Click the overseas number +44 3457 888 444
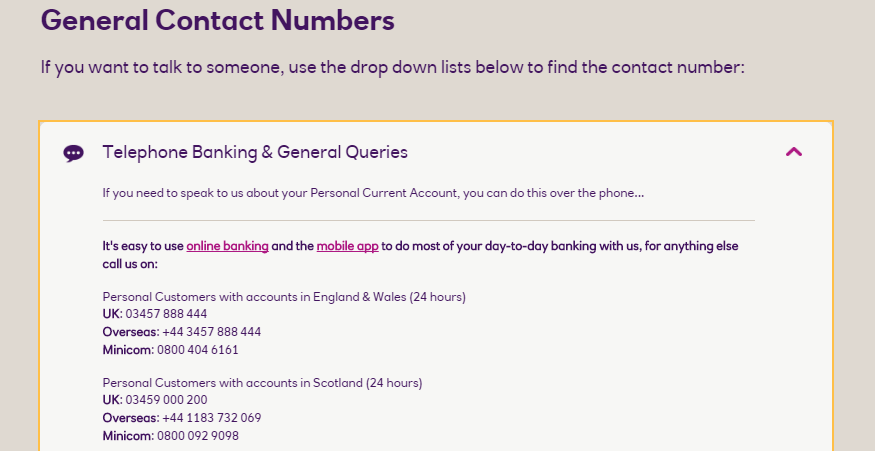The height and width of the screenshot is (451, 875). (211, 332)
